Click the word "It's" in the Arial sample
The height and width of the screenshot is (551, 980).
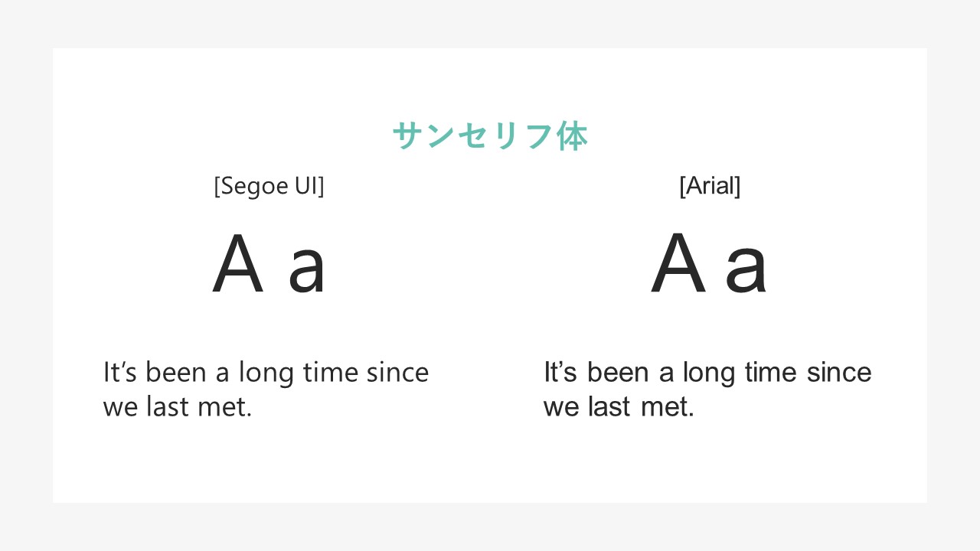coord(560,373)
